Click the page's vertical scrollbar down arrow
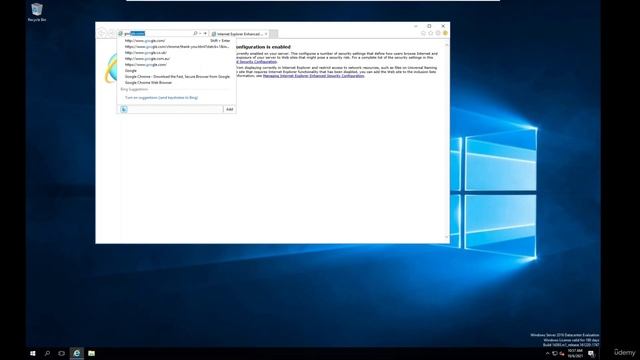Screen dimensions: 640x360 (447, 237)
